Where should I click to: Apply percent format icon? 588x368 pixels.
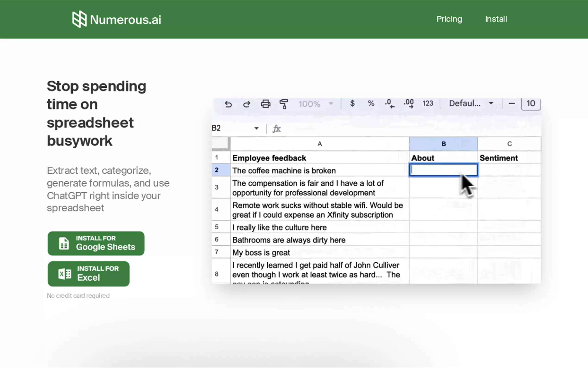(371, 103)
